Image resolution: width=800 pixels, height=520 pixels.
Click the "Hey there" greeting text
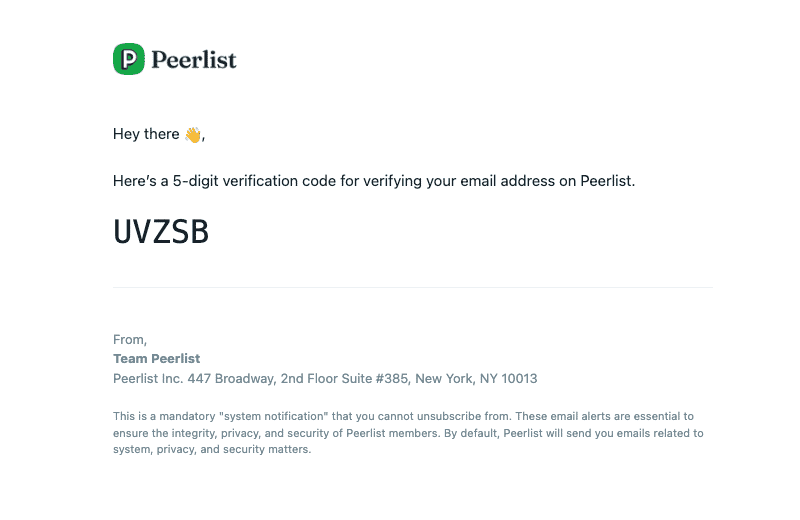coord(146,134)
